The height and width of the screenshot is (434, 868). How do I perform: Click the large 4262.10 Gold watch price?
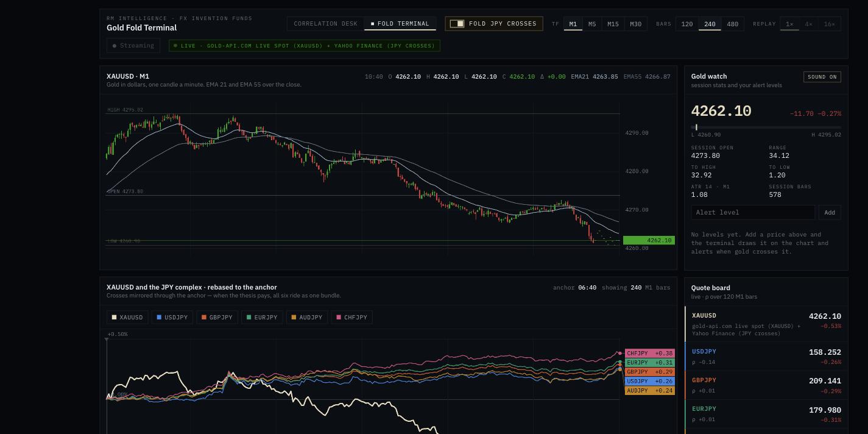tap(721, 111)
